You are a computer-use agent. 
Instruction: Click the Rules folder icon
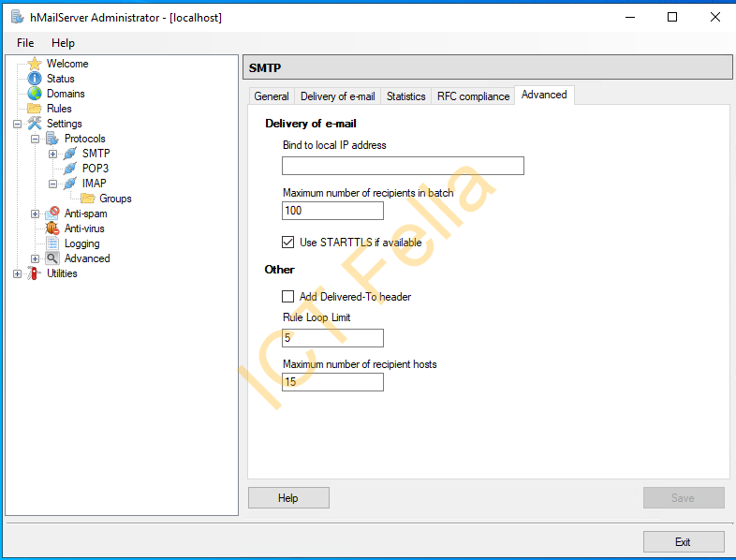(35, 109)
